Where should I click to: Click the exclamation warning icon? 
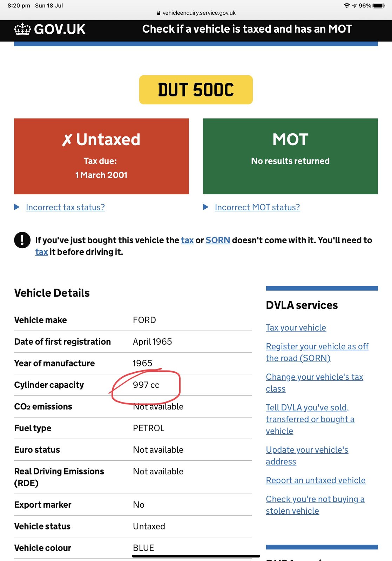pyautogui.click(x=22, y=240)
